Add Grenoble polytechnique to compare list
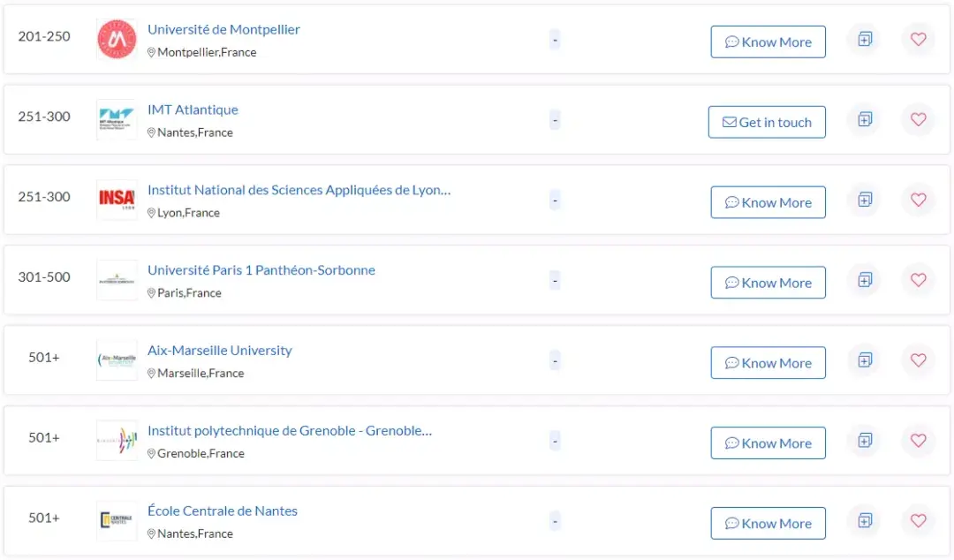Viewport: 954px width, 560px height. [865, 441]
